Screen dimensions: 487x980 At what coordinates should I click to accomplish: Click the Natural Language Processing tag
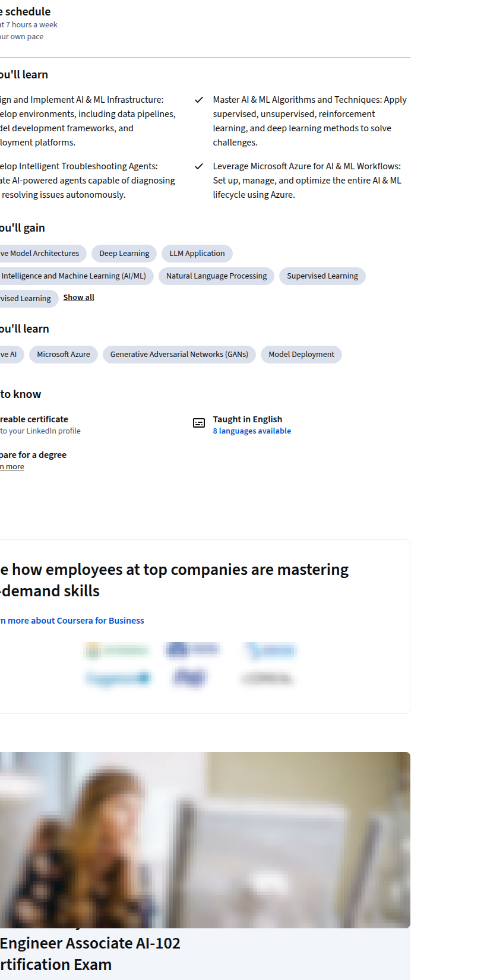[216, 276]
